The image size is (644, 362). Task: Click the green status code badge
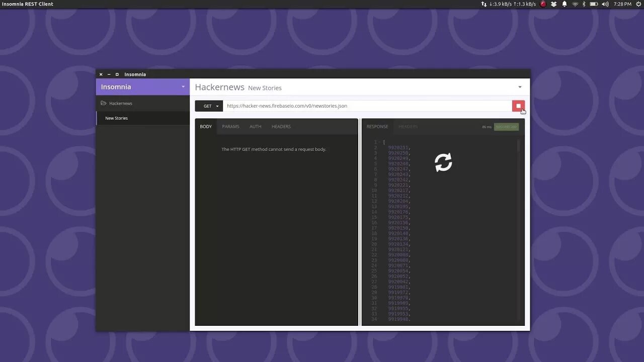pyautogui.click(x=506, y=127)
